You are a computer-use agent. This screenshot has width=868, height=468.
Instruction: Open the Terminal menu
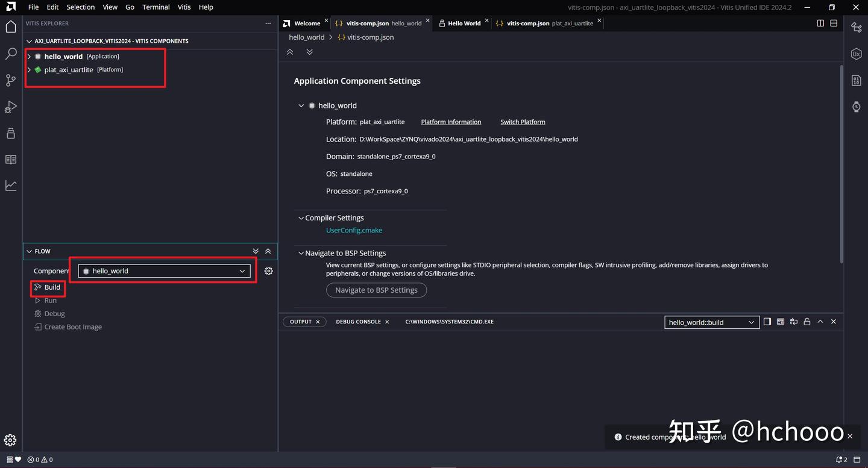click(156, 7)
